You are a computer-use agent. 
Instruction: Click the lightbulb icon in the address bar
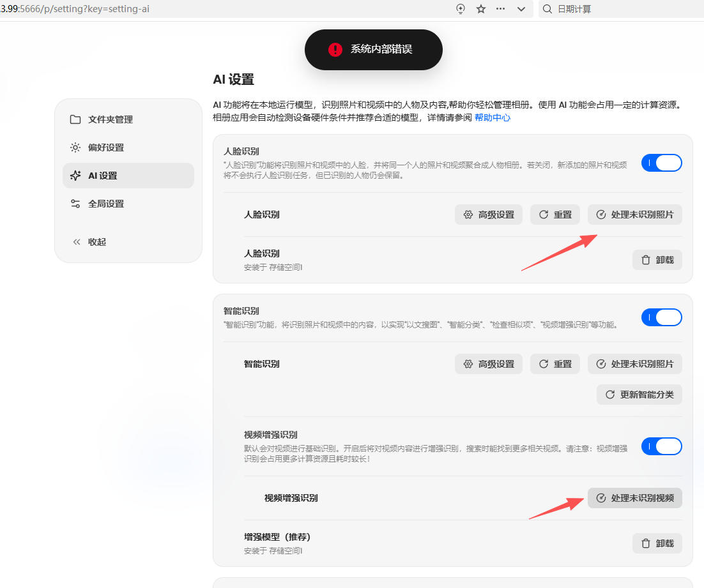tap(461, 9)
